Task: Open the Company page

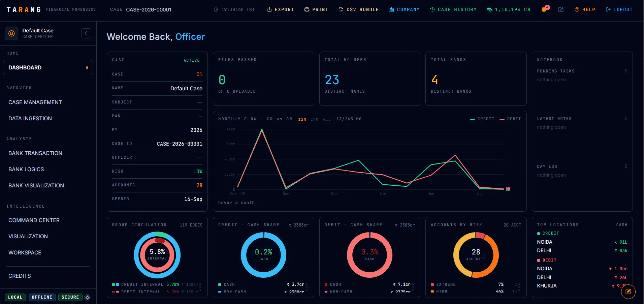Action: pyautogui.click(x=404, y=9)
